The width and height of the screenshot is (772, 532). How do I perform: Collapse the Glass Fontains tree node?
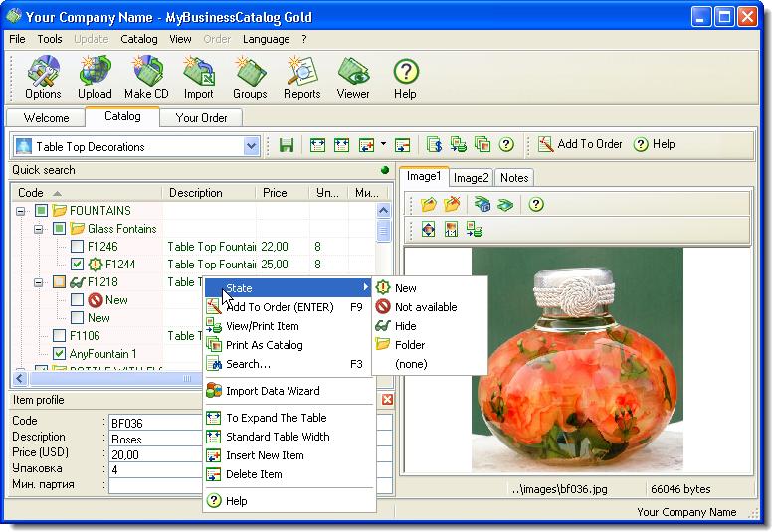click(x=38, y=229)
